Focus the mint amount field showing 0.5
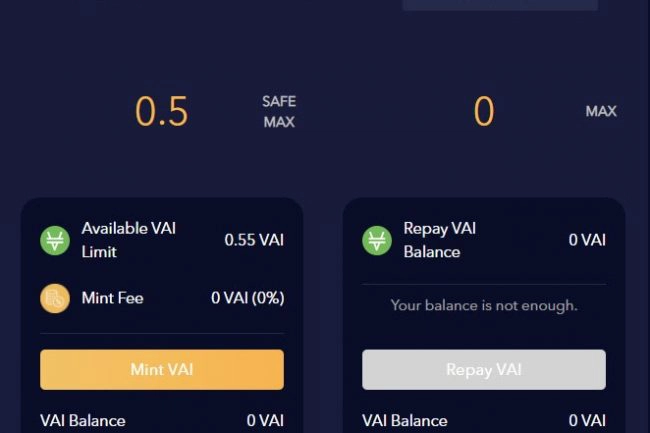Viewport: 650px width, 433px height. (x=162, y=112)
